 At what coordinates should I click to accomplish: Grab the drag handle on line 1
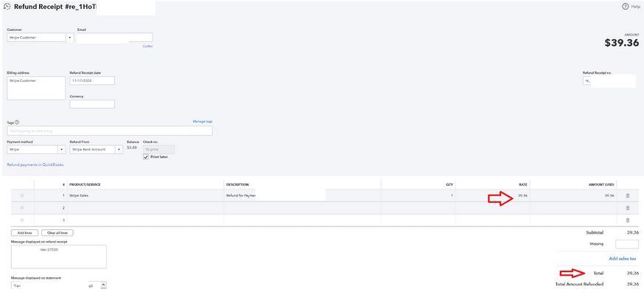[22, 195]
